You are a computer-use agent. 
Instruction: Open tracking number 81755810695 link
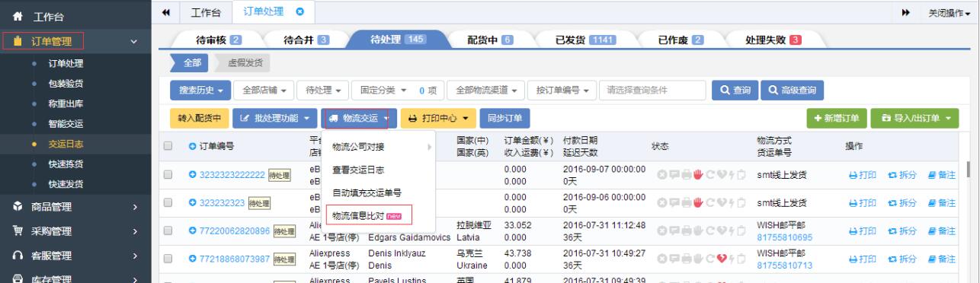pyautogui.click(x=783, y=237)
